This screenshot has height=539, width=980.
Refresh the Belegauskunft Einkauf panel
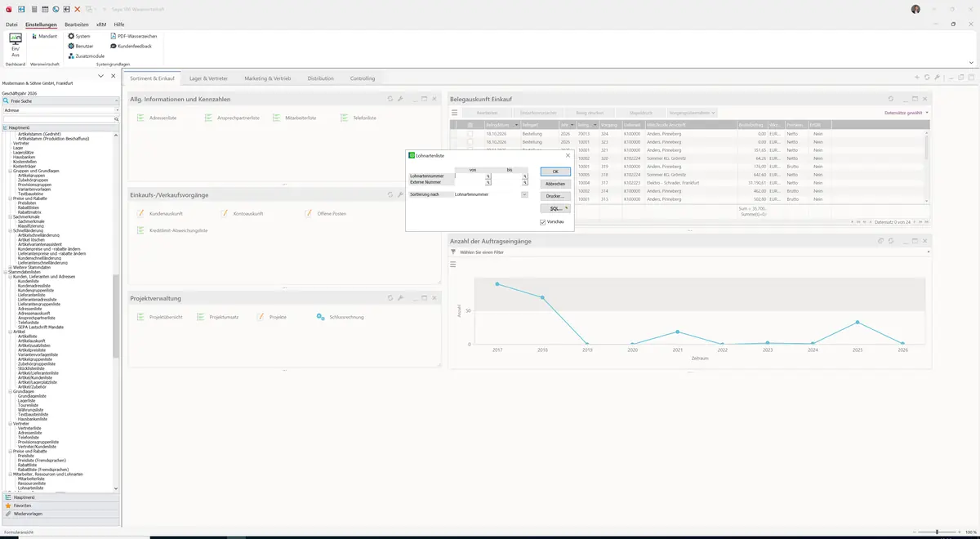point(891,99)
